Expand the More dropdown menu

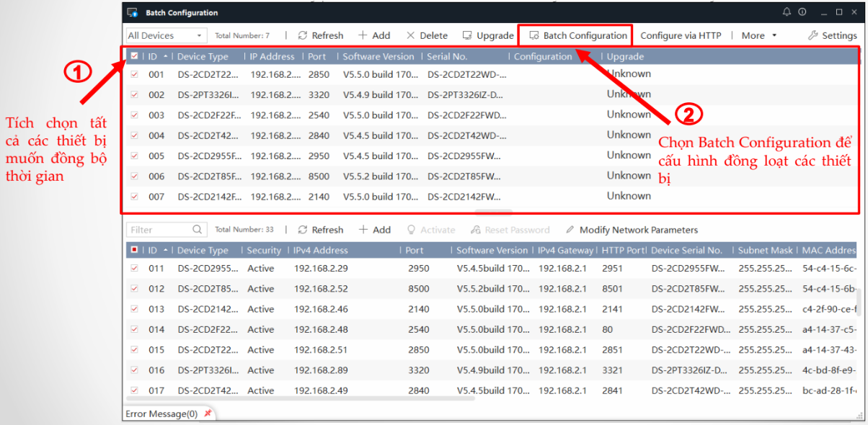(759, 35)
